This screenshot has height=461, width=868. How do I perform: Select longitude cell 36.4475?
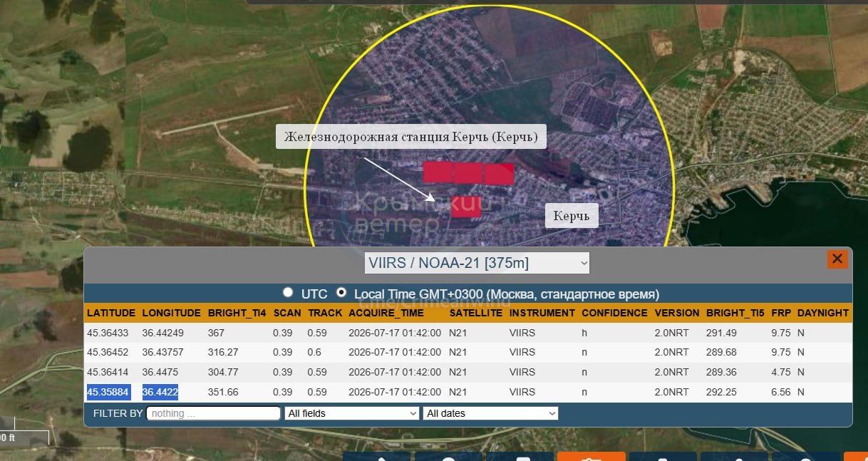pos(160,372)
